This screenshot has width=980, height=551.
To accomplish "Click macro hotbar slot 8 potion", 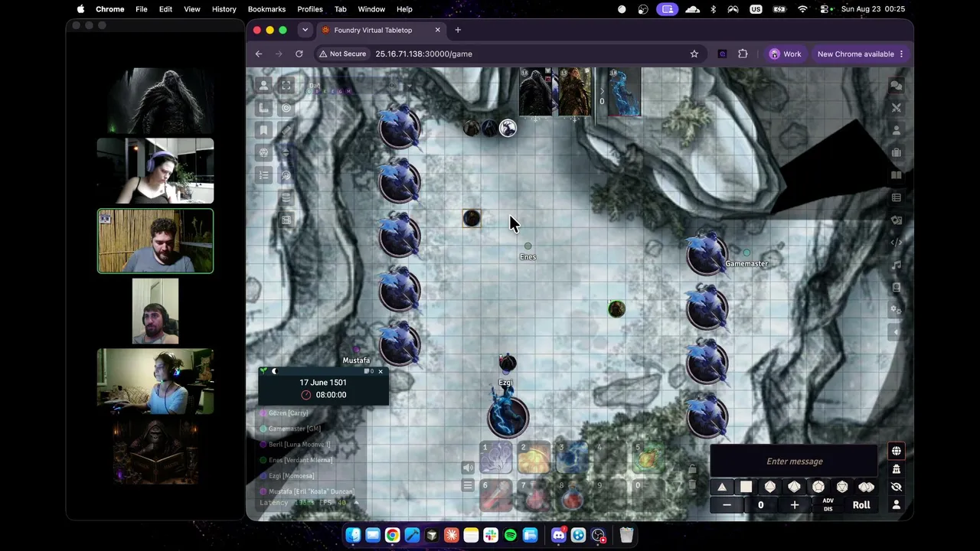I will pyautogui.click(x=573, y=497).
